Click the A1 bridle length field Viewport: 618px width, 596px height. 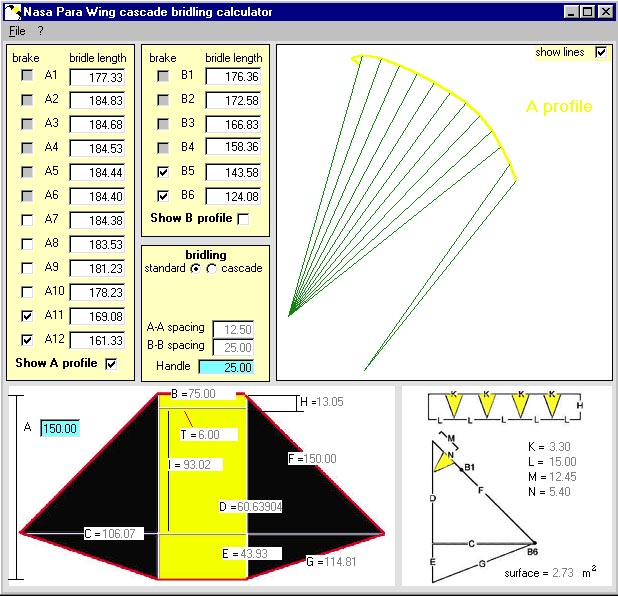pos(97,77)
